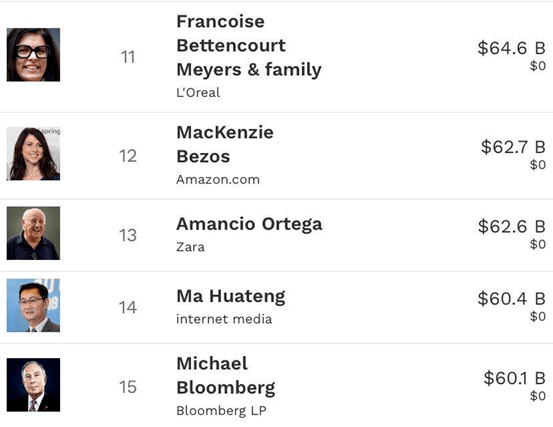553x427 pixels.
Task: Open Francoise Bettencourt Meyers' profile photo
Action: (x=33, y=55)
